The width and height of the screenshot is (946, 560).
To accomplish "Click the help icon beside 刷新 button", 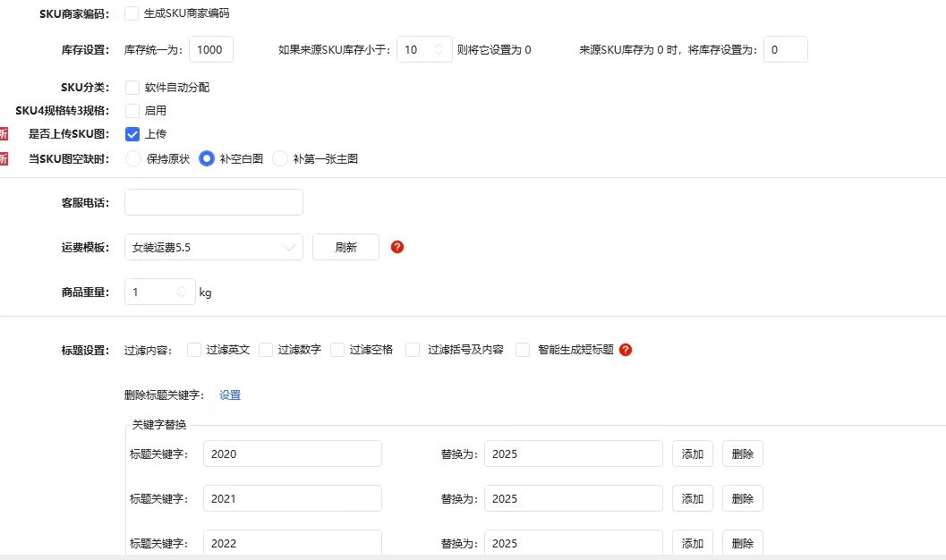I will pyautogui.click(x=396, y=247).
